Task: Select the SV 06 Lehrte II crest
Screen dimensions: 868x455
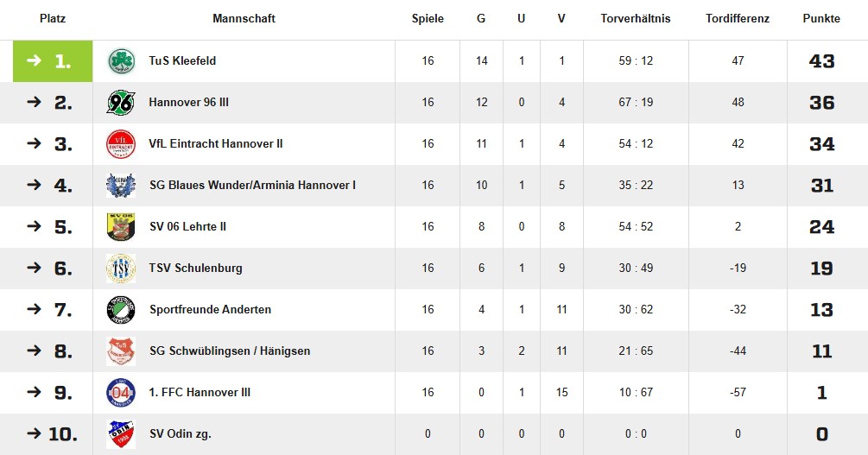Action: click(x=121, y=226)
